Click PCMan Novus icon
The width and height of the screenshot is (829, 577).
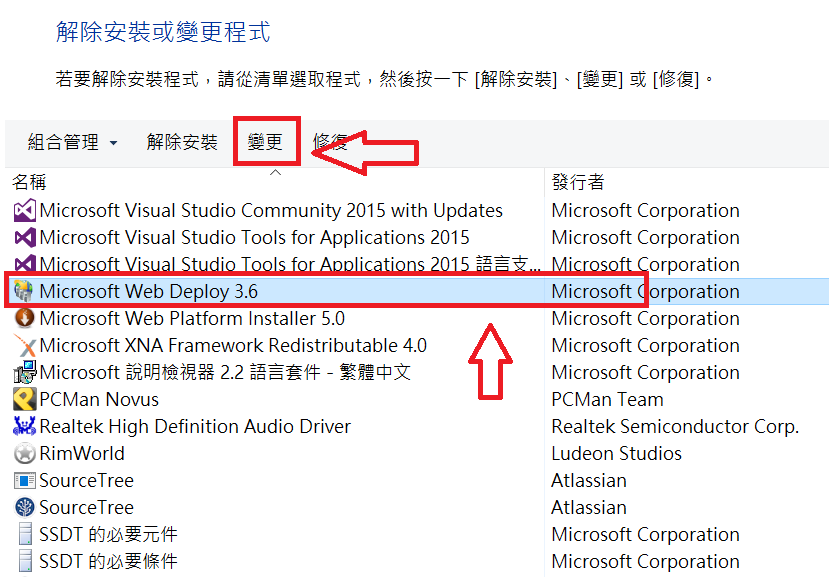24,399
